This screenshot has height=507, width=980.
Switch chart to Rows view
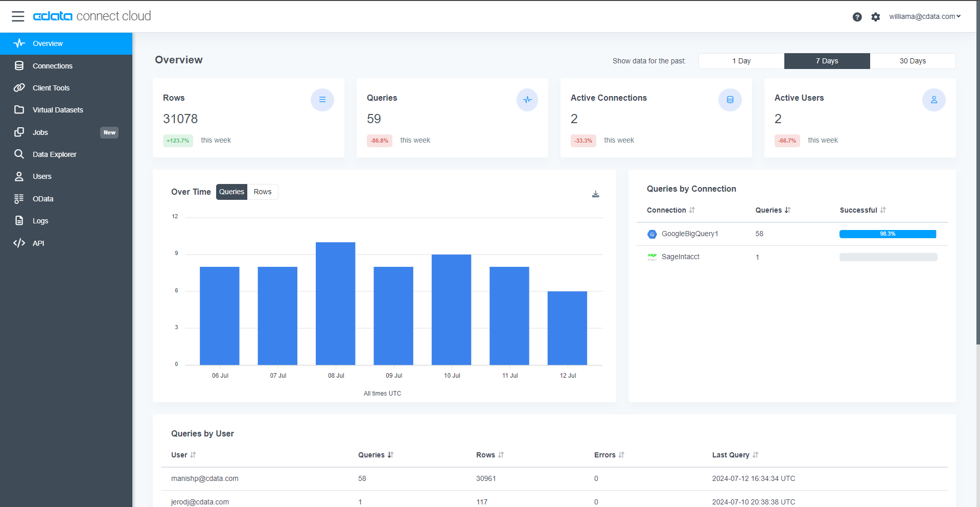point(262,192)
